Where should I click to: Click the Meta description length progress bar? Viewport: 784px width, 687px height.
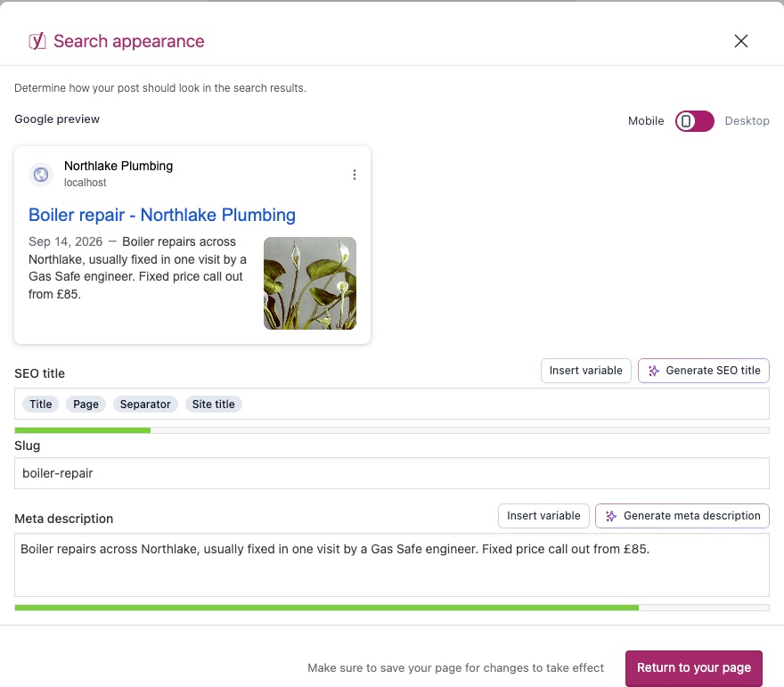(392, 608)
